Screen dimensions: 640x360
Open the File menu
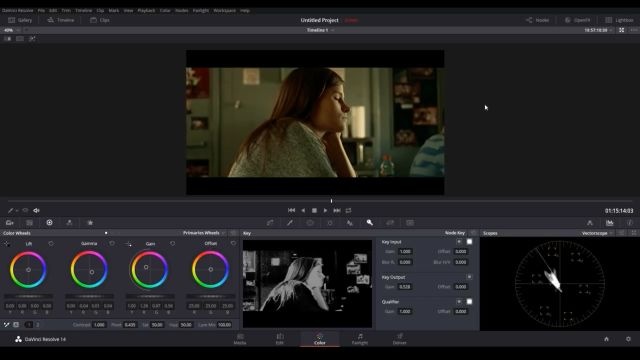[41, 10]
